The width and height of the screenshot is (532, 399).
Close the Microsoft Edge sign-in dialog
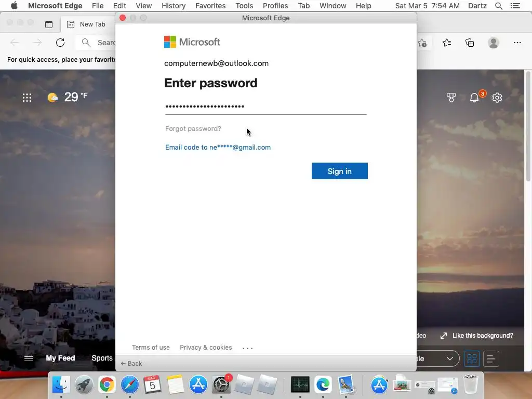pyautogui.click(x=123, y=18)
